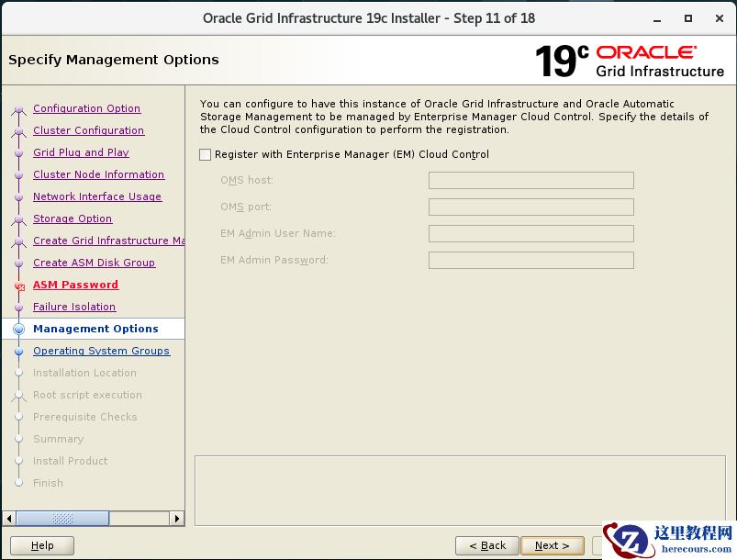Go back with the Back button
The height and width of the screenshot is (560, 737).
click(487, 546)
